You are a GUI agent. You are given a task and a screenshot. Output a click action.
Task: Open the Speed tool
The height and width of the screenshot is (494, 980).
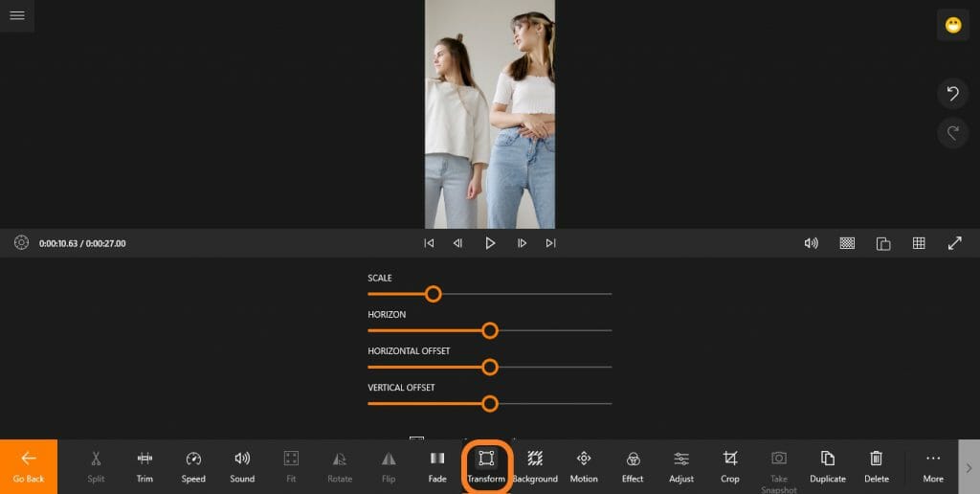pos(193,467)
